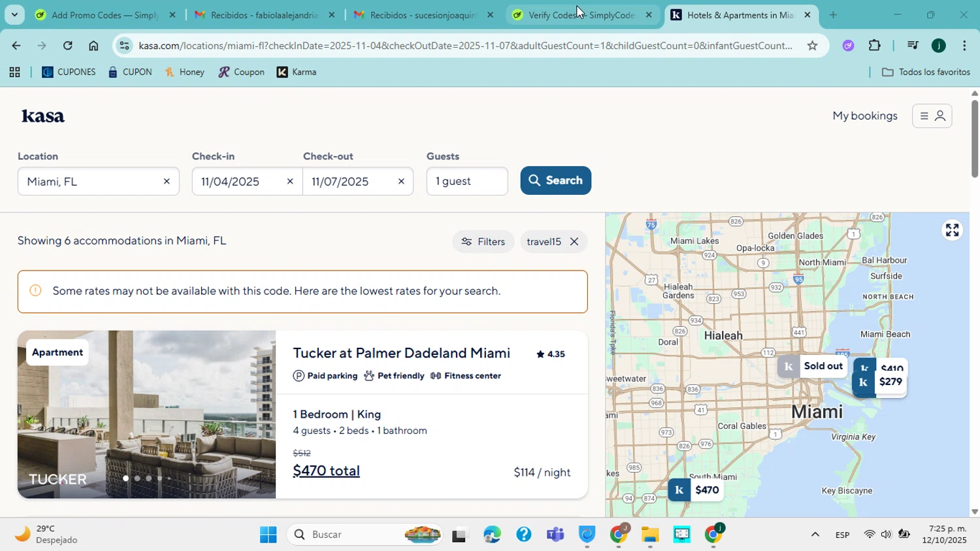The width and height of the screenshot is (980, 551).
Task: Open Microsoft Teams from taskbar
Action: click(x=555, y=535)
